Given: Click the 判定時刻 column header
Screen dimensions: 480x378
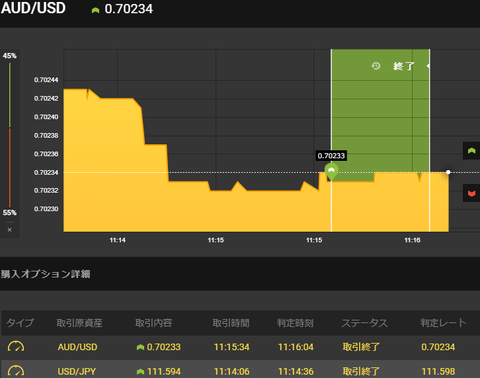Looking at the screenshot, I should (x=295, y=323).
